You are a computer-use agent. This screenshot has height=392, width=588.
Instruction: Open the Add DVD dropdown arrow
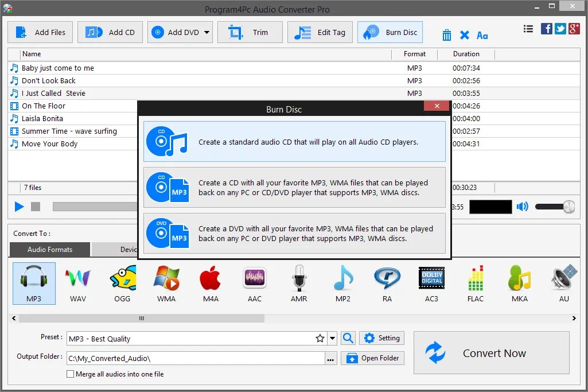click(x=207, y=32)
